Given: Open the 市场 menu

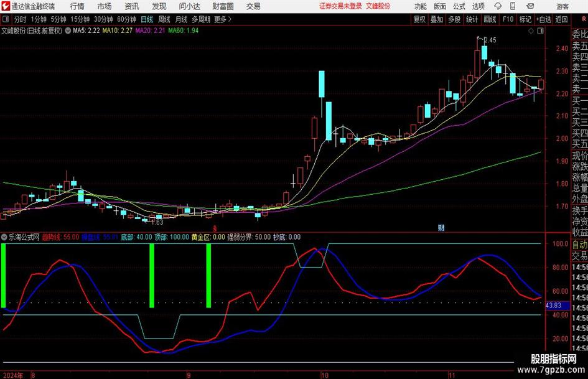Looking at the screenshot, I should (x=105, y=6).
